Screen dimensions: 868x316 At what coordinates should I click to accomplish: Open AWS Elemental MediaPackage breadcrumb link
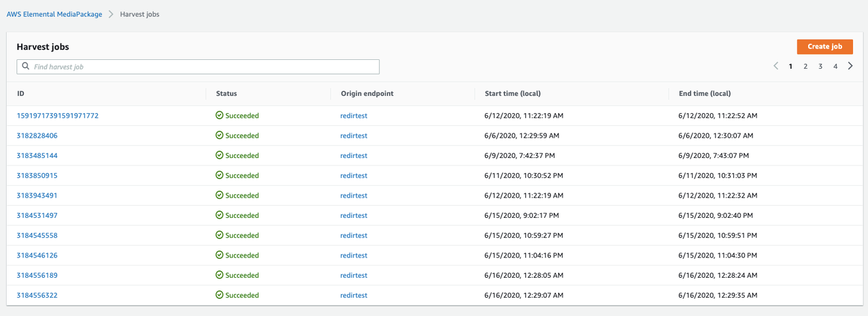pos(54,14)
